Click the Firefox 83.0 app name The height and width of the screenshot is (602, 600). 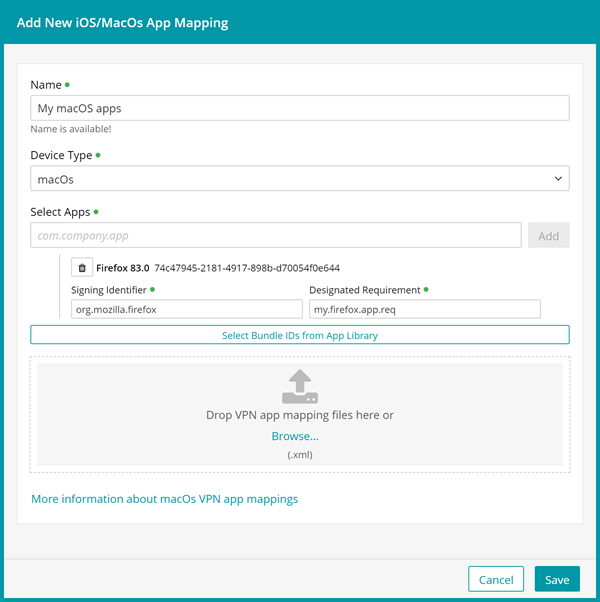[x=122, y=268]
